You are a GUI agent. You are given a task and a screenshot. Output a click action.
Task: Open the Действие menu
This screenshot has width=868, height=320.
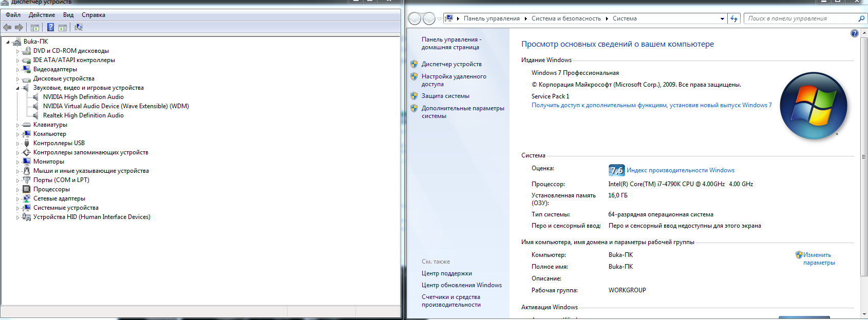click(42, 15)
